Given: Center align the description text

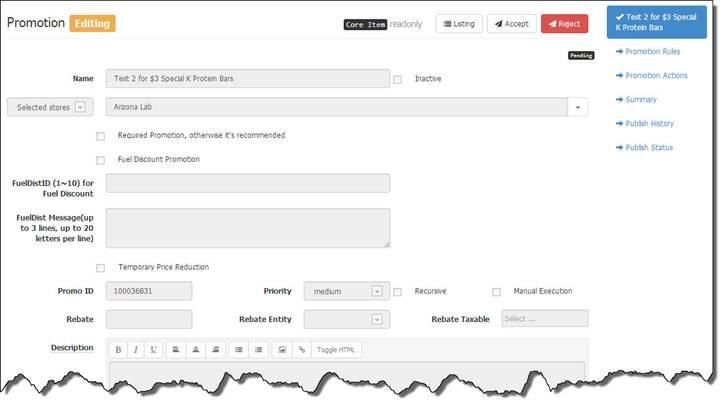Looking at the screenshot, I should coord(194,350).
